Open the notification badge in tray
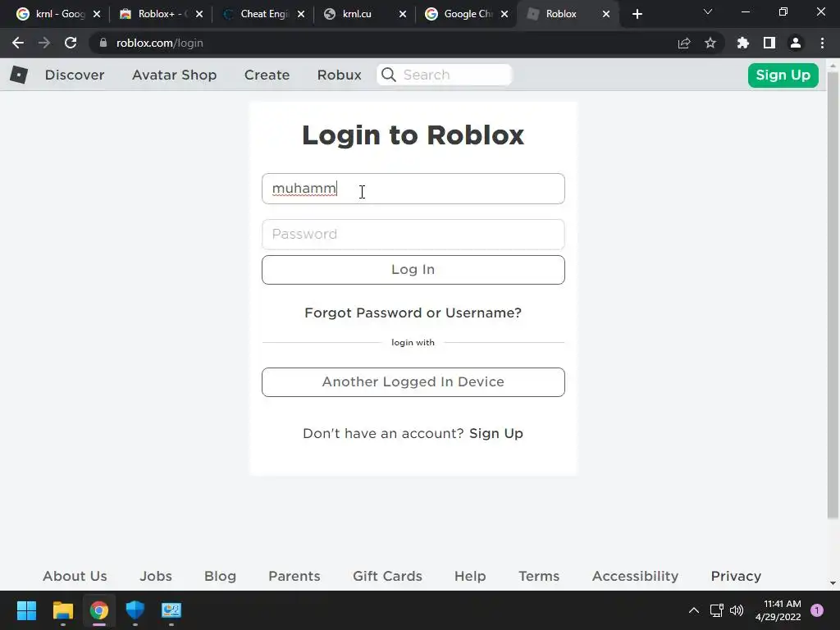840x630 pixels. pos(817,610)
